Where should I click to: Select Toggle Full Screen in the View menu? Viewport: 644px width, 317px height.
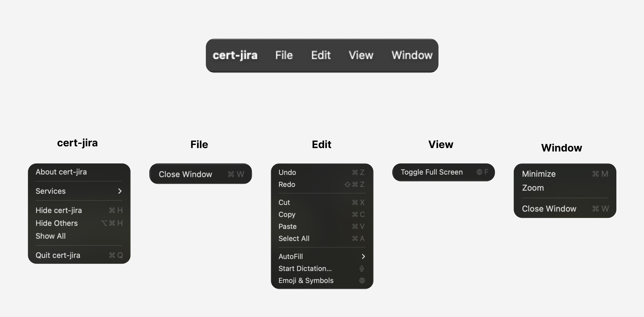coord(432,172)
